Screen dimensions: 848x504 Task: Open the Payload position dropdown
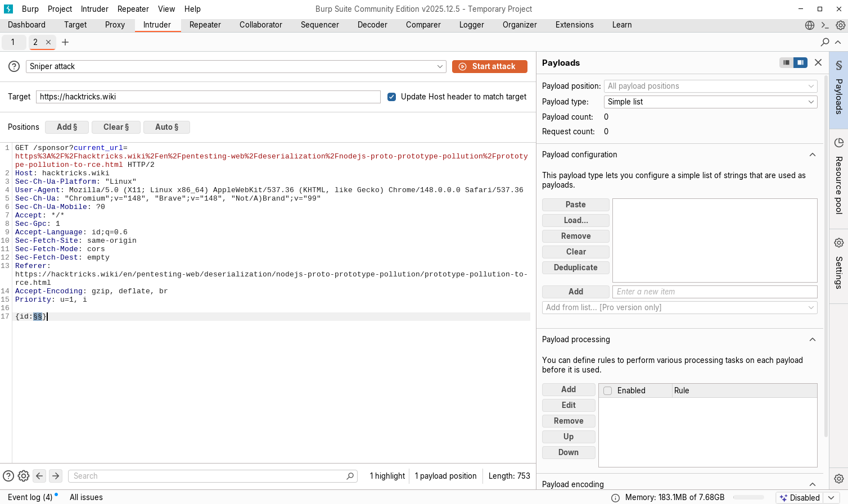click(x=711, y=86)
